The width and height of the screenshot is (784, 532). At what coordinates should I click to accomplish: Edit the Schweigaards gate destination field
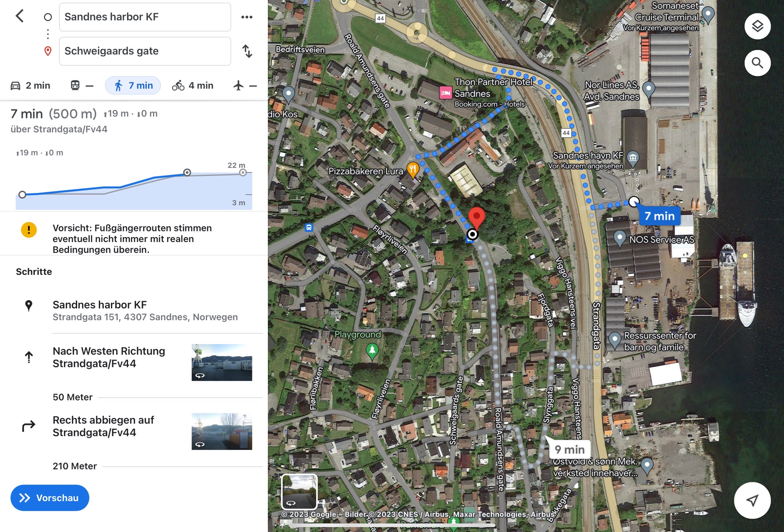[145, 51]
